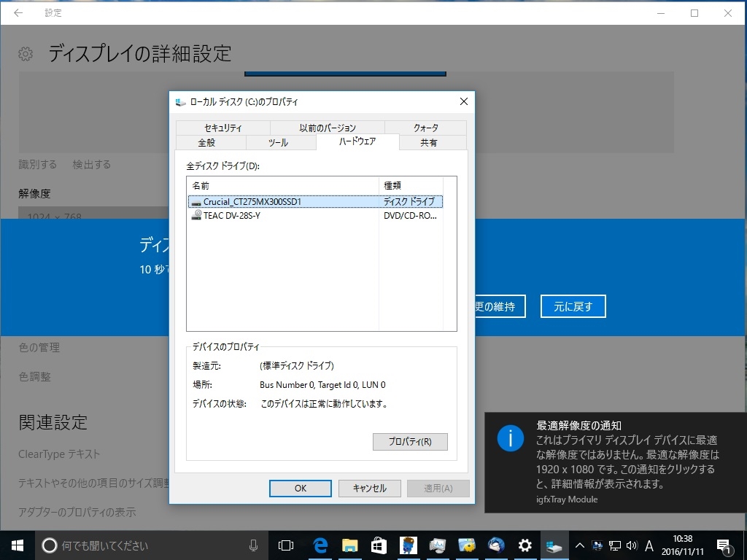
Task: Click the folder-with-key taskbar icon
Action: [x=467, y=545]
